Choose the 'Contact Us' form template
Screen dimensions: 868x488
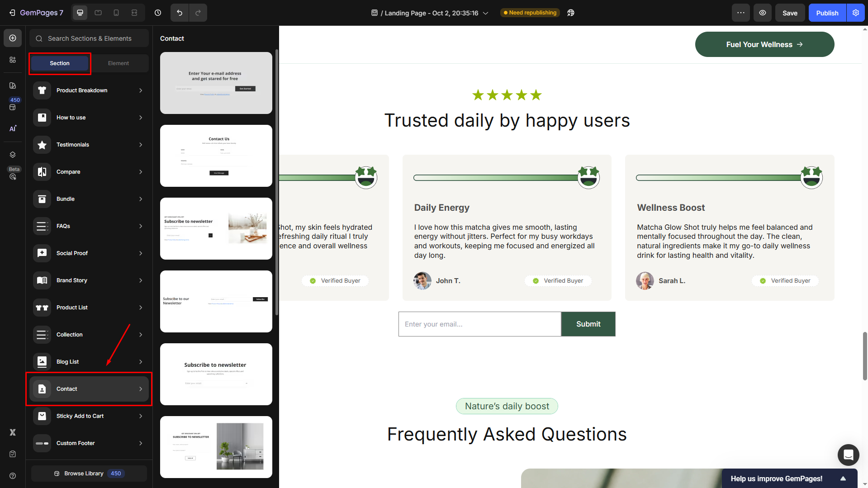(x=216, y=156)
